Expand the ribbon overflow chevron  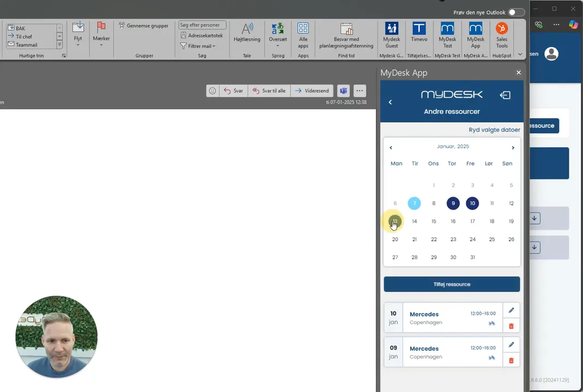coord(520,54)
